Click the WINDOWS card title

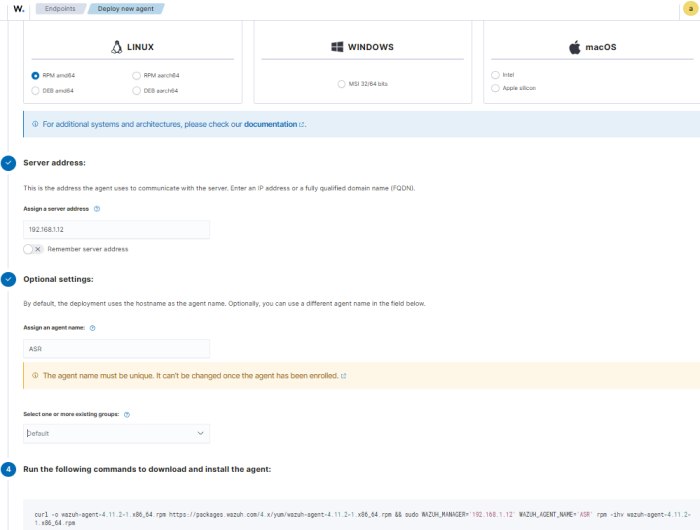(x=371, y=47)
